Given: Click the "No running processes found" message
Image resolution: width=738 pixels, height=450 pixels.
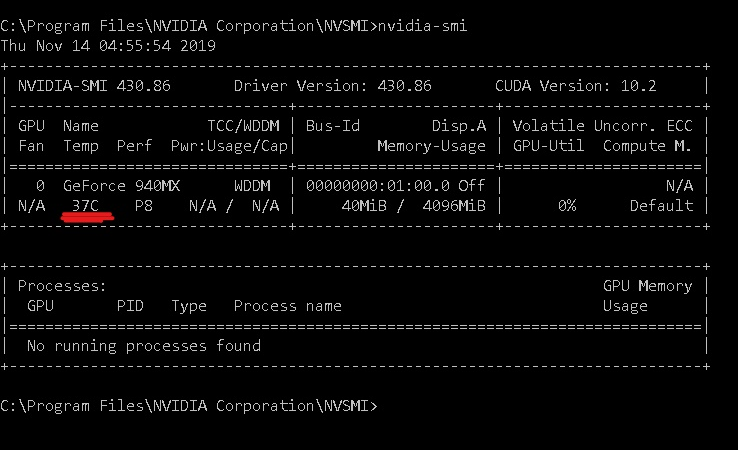Looking at the screenshot, I should point(143,346).
